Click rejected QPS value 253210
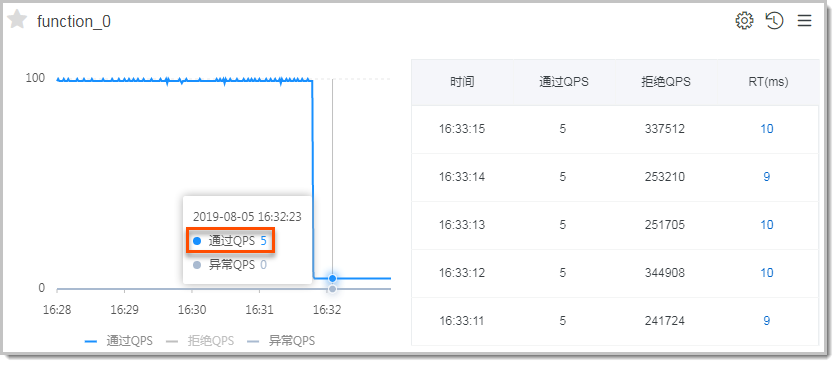Image resolution: width=837 pixels, height=365 pixels. (x=665, y=177)
